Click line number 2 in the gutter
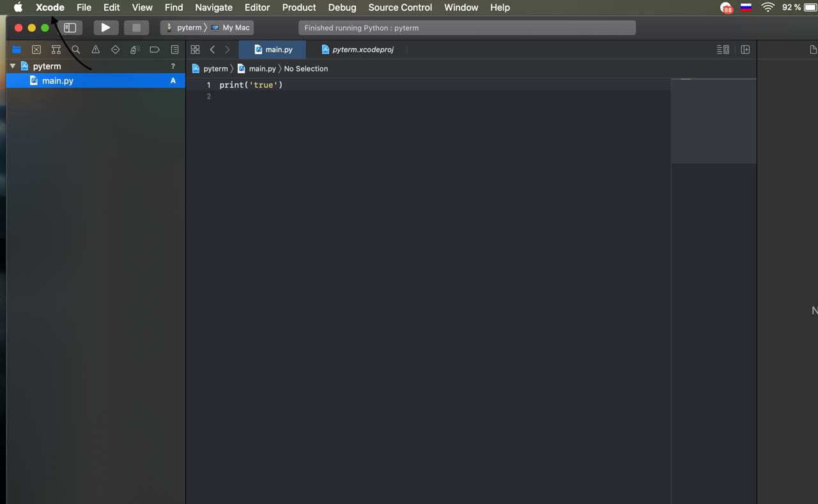818x504 pixels. [208, 96]
